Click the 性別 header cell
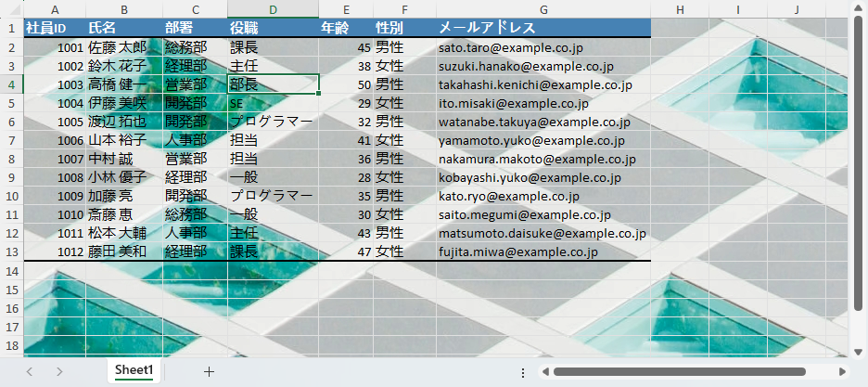Viewport: 868px width, 387px height. [x=404, y=28]
